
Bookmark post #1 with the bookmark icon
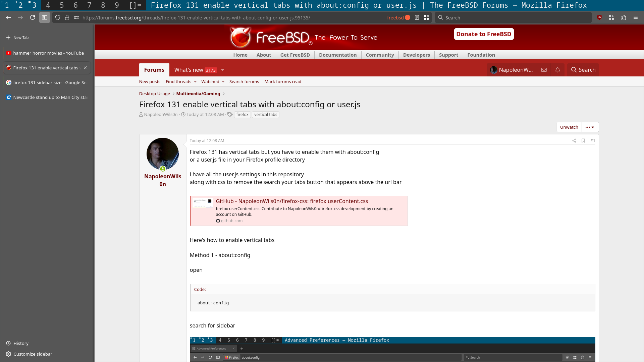583,141
